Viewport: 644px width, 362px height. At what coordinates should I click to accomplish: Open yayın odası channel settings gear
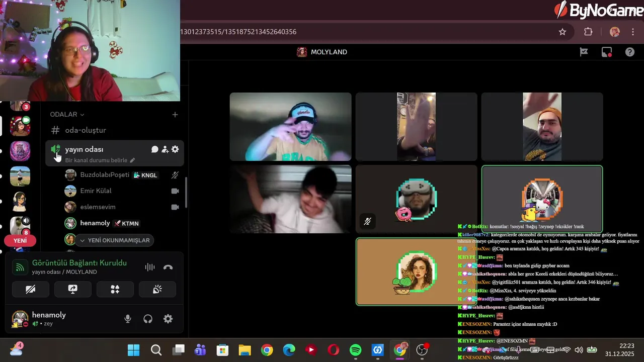(x=175, y=149)
